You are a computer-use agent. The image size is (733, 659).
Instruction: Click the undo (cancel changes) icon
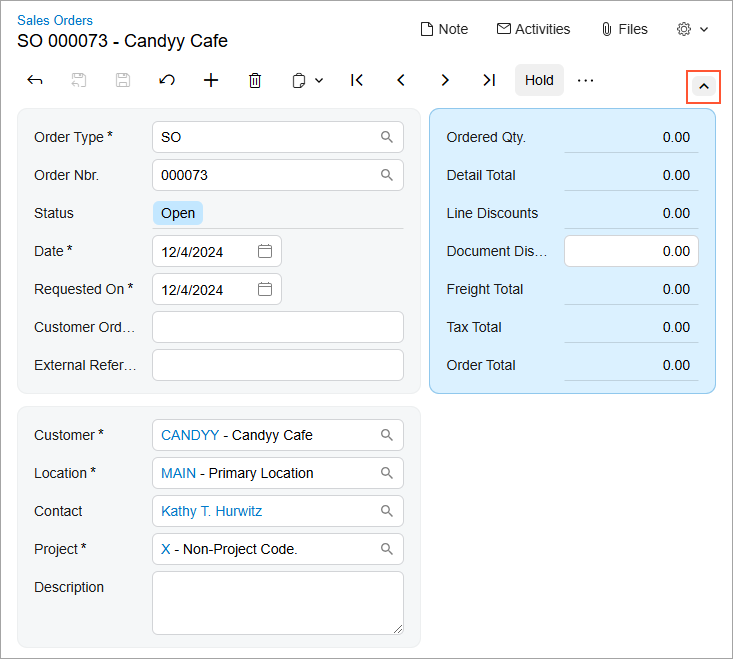tap(167, 80)
